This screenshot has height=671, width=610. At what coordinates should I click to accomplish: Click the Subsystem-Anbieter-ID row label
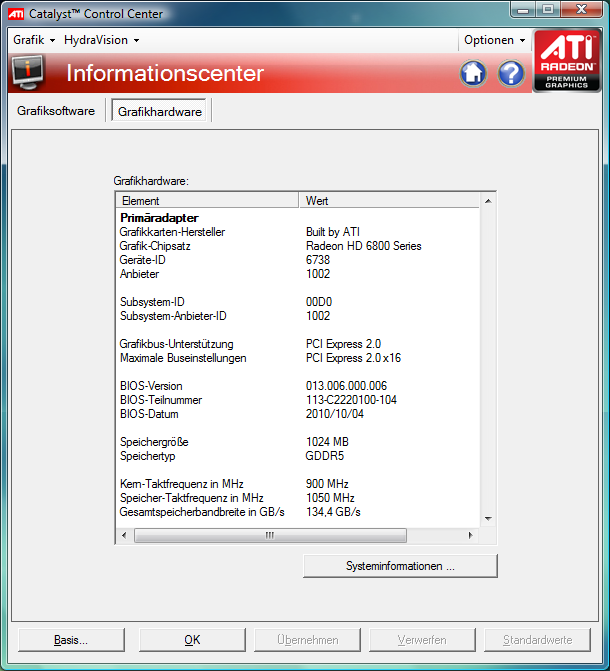(173, 316)
